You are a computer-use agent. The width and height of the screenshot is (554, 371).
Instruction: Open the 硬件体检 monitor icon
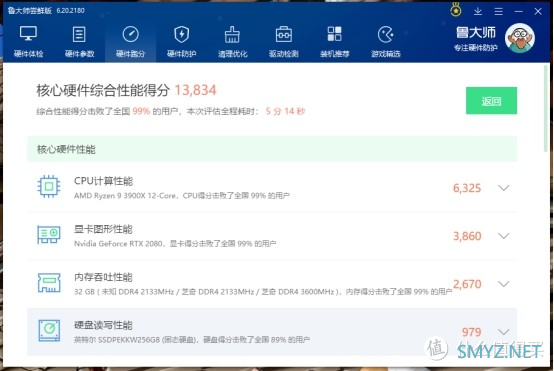(28, 34)
